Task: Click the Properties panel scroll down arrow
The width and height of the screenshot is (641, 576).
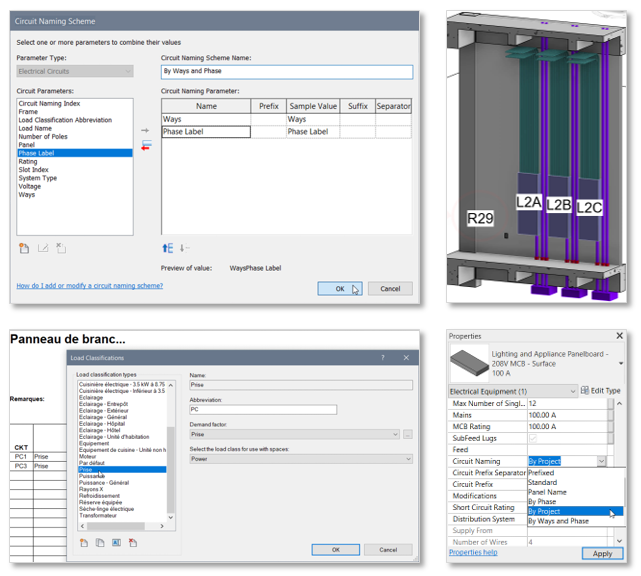Action: [619, 541]
